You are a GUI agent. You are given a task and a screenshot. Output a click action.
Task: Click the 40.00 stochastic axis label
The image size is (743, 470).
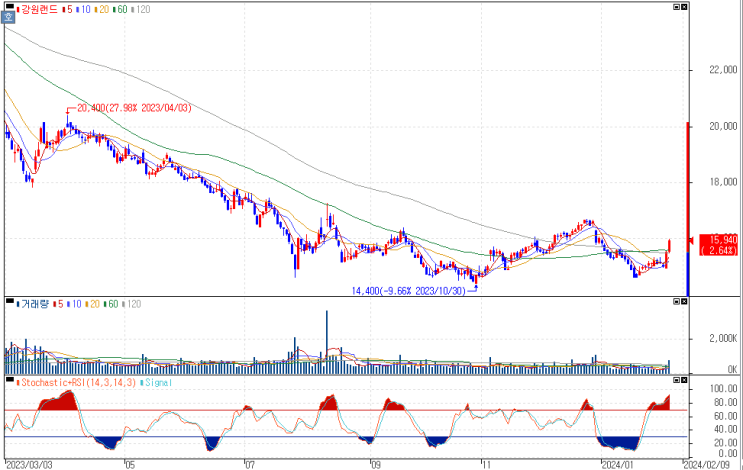[726, 429]
